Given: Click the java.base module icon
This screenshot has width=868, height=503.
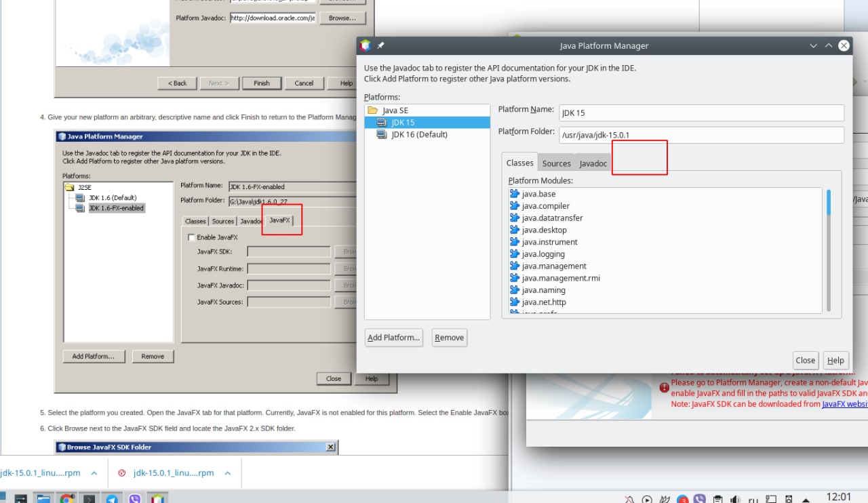Looking at the screenshot, I should 515,194.
